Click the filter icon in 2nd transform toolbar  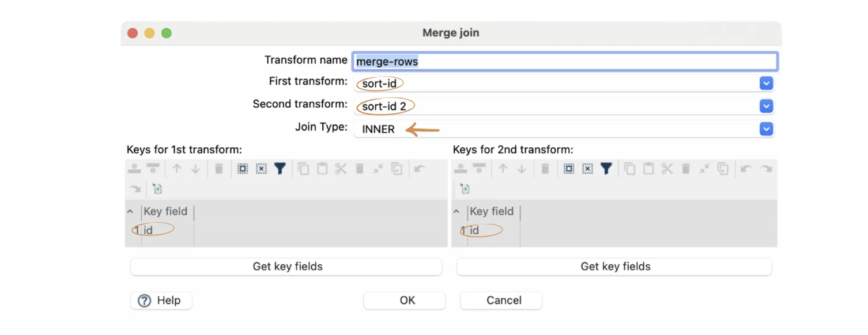point(606,169)
